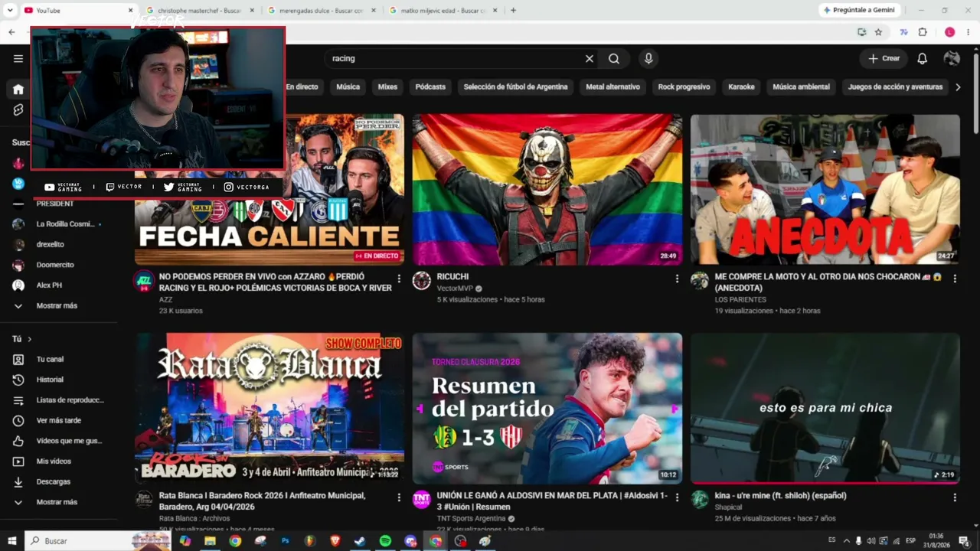Open options for the NO PODEMOS PERDER video
980x551 pixels.
399,279
